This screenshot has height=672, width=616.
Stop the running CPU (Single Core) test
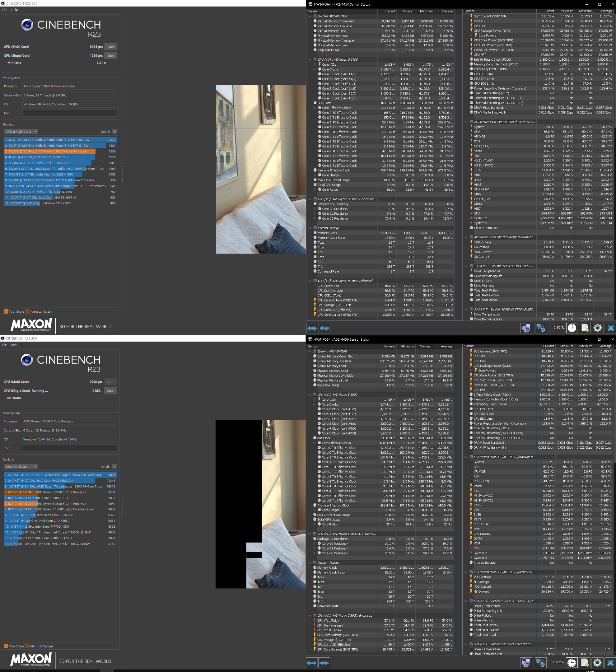[x=110, y=391]
